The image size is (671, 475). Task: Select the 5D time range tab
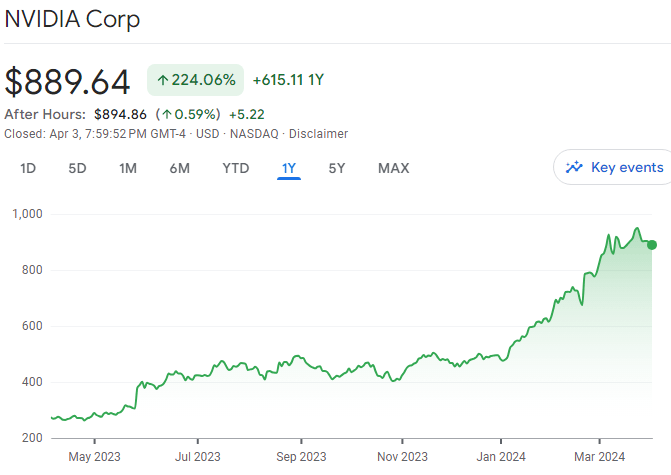tap(77, 168)
